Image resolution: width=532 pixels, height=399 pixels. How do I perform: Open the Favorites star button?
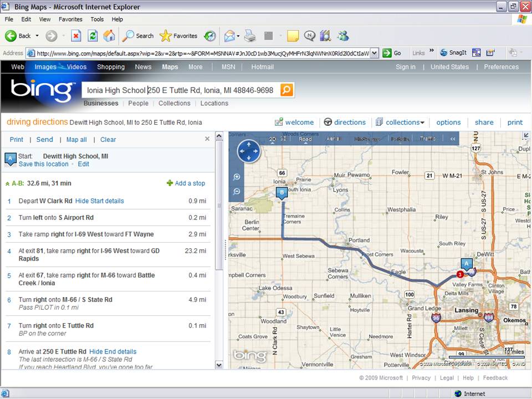pos(178,35)
